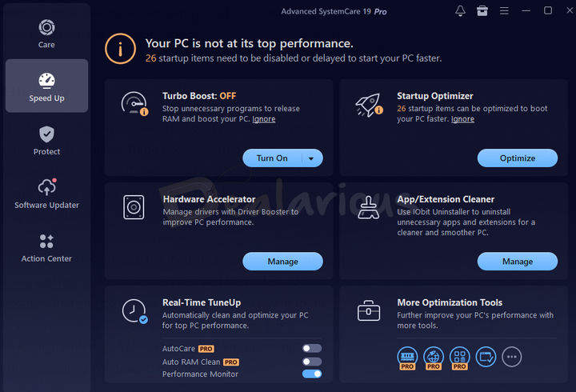Turn On Turbo Boost
This screenshot has width=576, height=392.
point(272,158)
